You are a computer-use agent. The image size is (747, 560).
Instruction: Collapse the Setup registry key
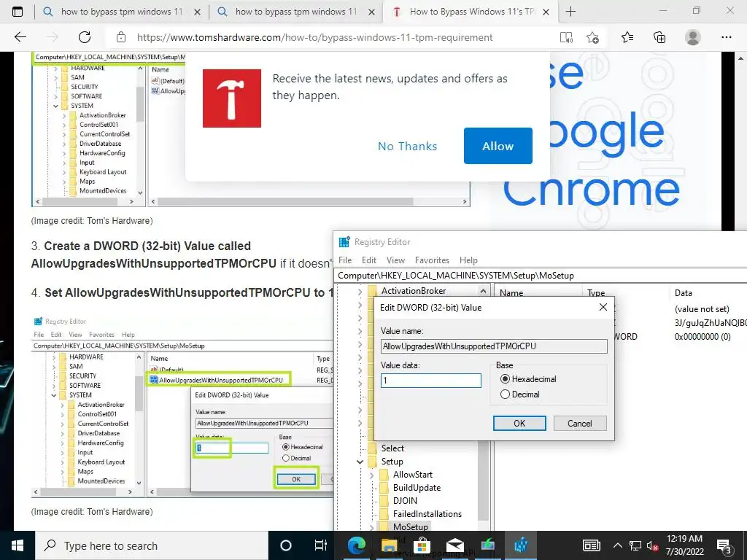(360, 462)
